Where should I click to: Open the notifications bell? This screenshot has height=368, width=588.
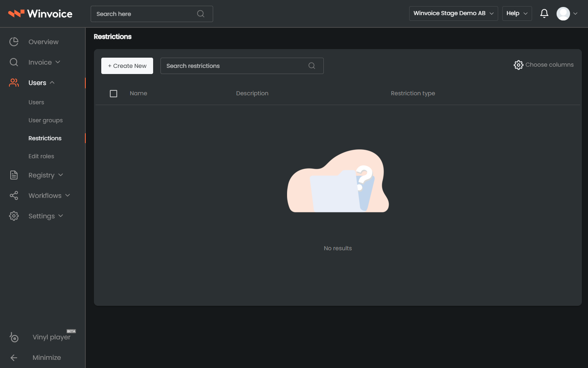point(544,13)
